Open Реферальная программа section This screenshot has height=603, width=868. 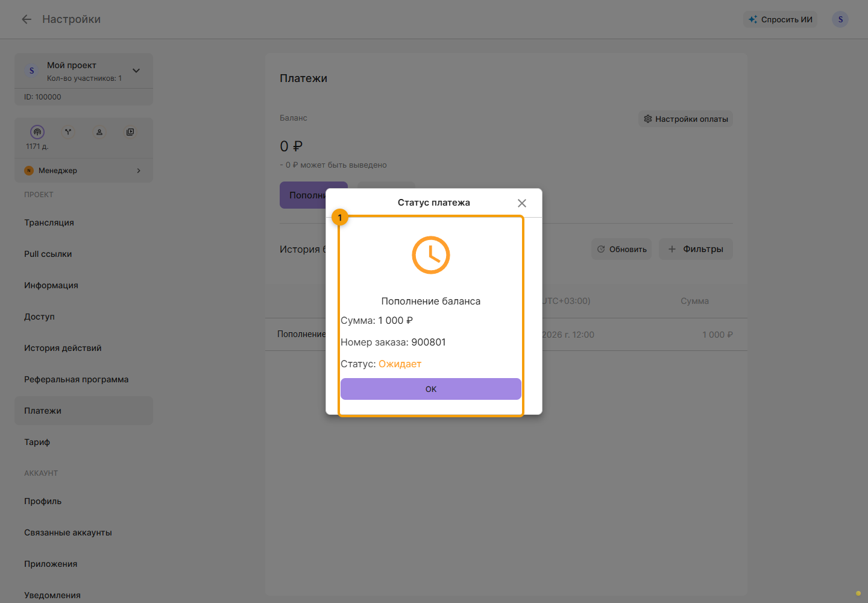coord(84,379)
